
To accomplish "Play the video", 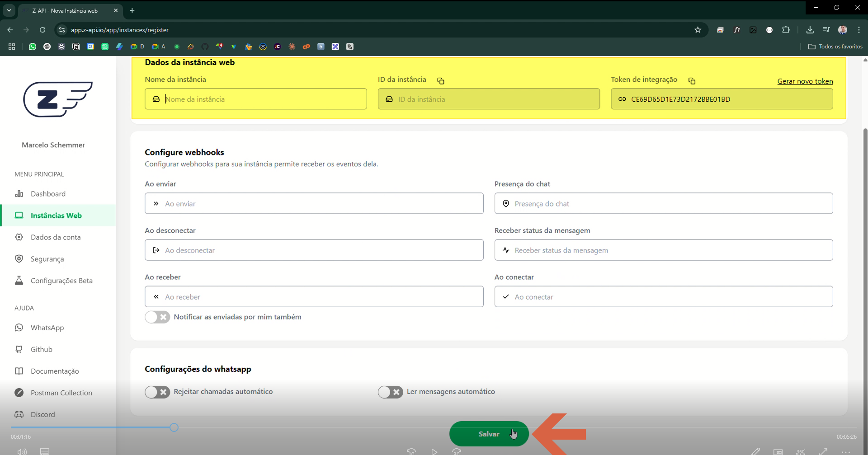I will click(434, 451).
